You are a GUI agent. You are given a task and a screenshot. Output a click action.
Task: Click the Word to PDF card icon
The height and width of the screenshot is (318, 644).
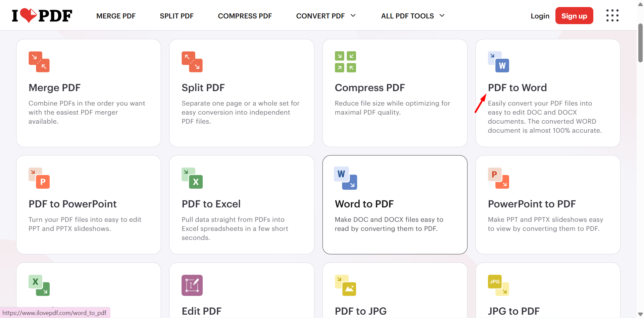tap(345, 178)
